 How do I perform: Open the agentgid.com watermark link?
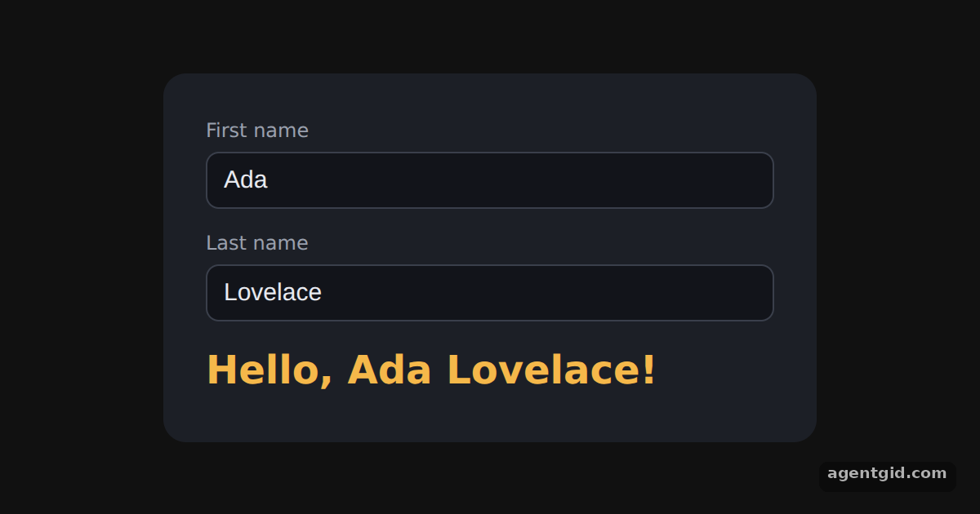pyautogui.click(x=887, y=473)
